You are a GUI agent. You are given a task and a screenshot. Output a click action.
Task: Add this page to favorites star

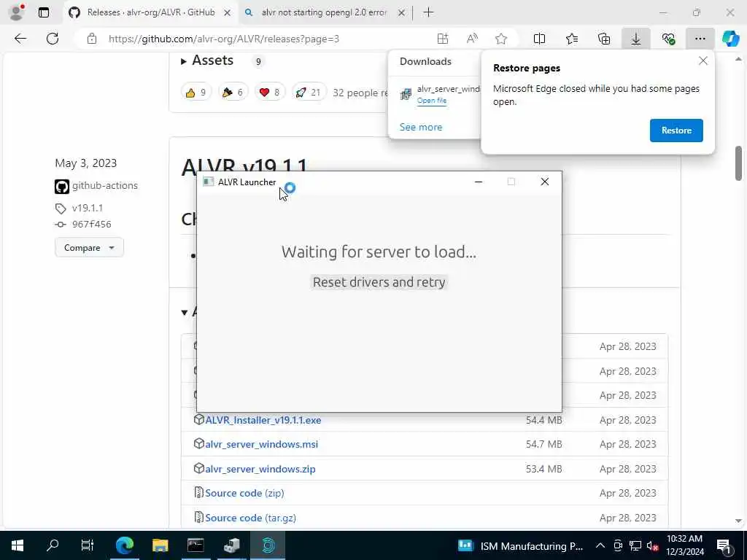pyautogui.click(x=500, y=39)
